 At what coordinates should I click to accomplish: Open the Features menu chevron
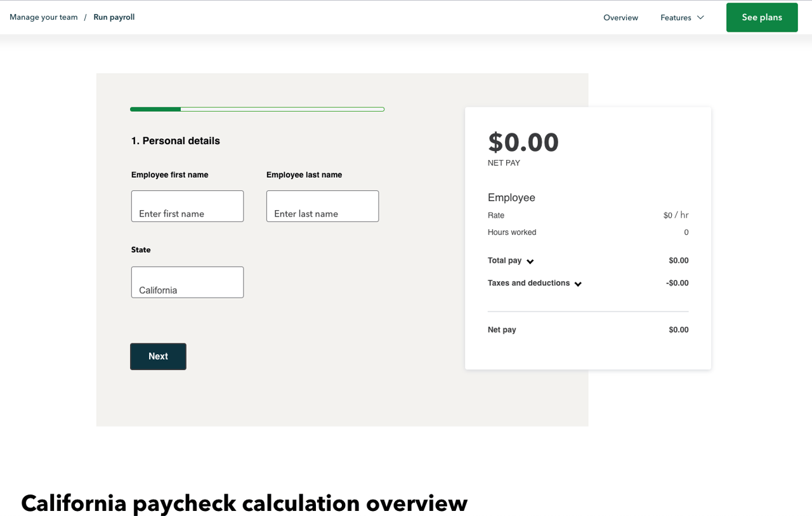(700, 17)
